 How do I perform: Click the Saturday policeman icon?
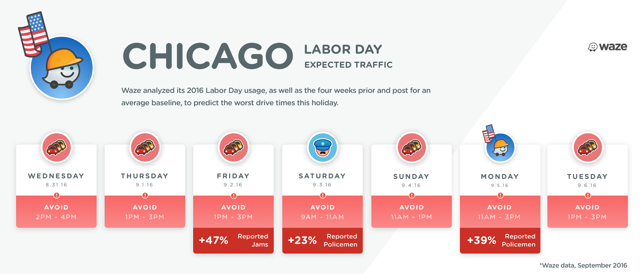point(323,147)
